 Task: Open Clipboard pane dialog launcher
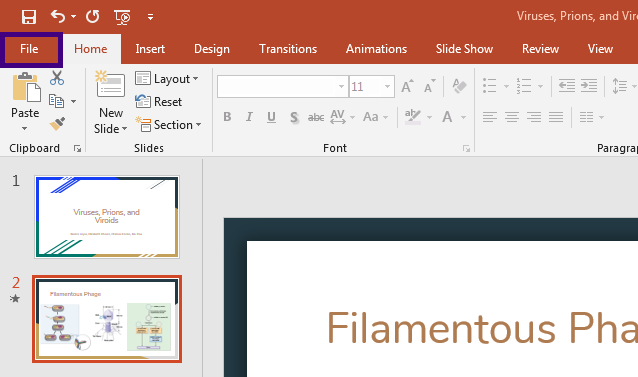[x=77, y=149]
